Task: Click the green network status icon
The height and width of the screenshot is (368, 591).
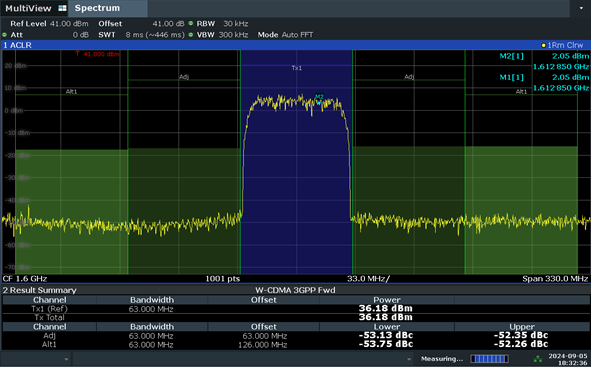Action: [x=538, y=359]
